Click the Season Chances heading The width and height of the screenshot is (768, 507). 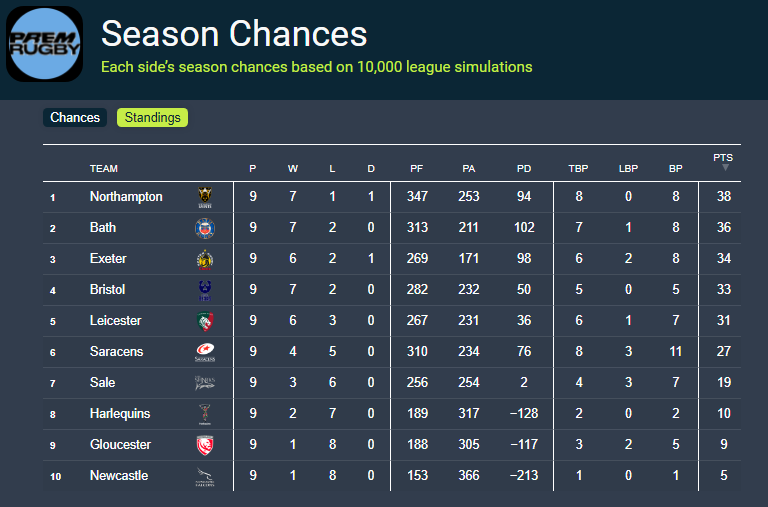pyautogui.click(x=234, y=34)
